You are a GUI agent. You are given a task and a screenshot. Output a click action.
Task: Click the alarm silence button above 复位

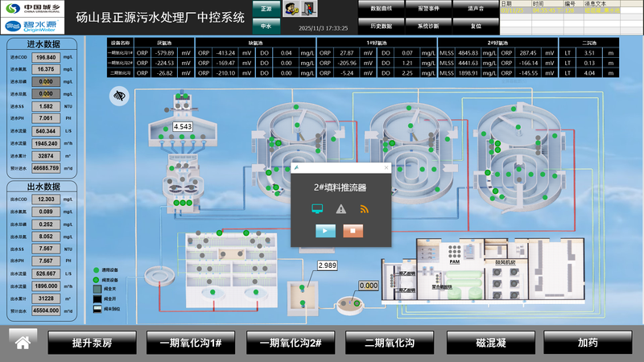(x=476, y=9)
